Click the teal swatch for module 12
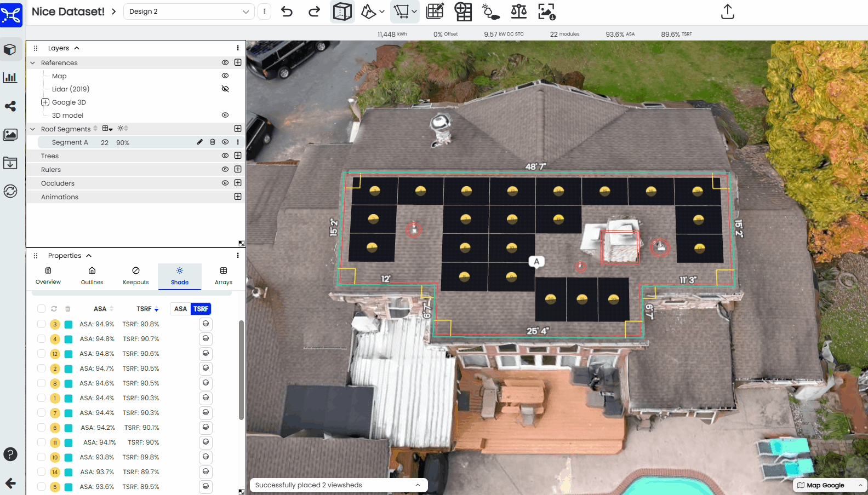Viewport: 868px width, 495px height. 68,354
